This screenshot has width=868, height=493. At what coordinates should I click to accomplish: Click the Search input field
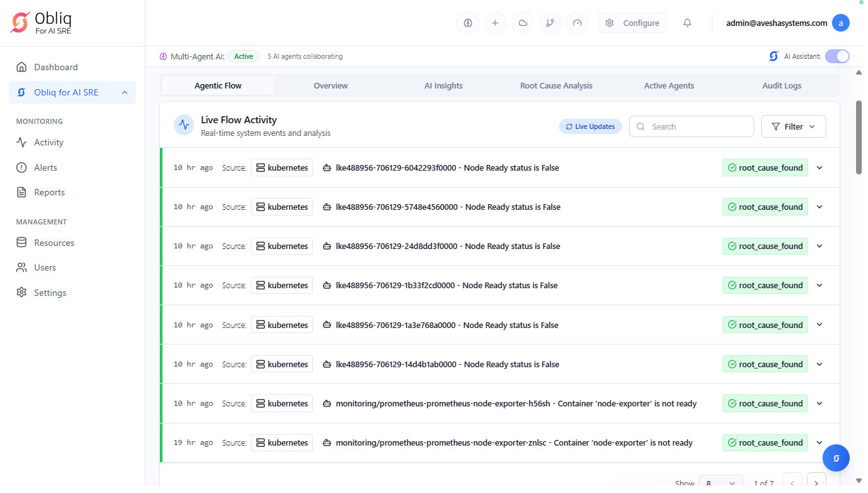pyautogui.click(x=692, y=126)
